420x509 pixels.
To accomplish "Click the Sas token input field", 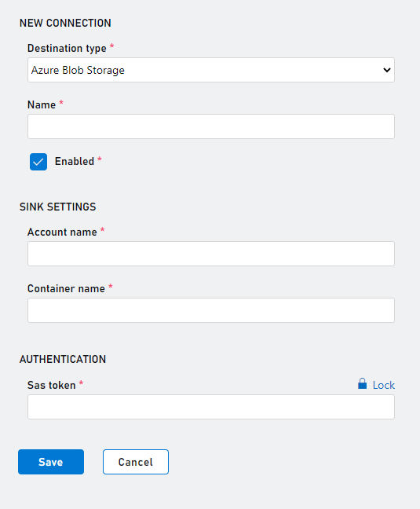I will [211, 407].
